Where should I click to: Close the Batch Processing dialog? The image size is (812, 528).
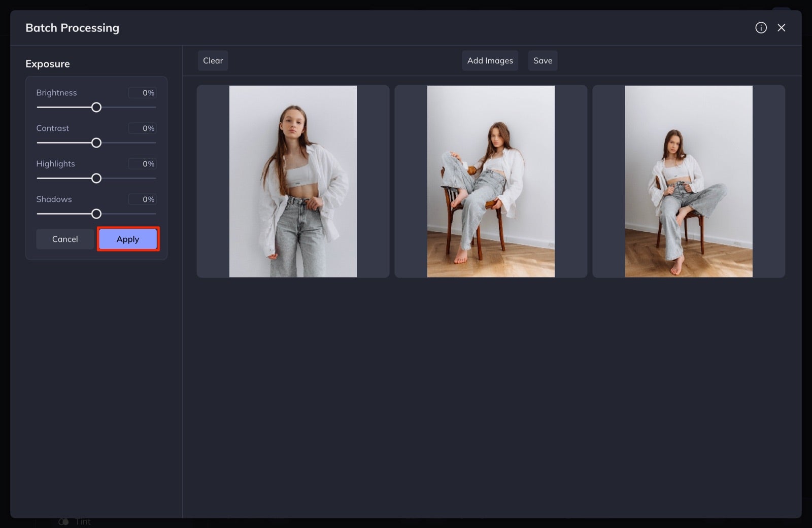pyautogui.click(x=782, y=27)
